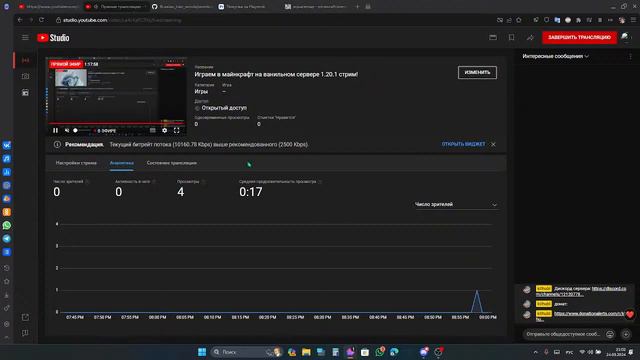Switch to Состояние трансляции tab
Image resolution: width=640 pixels, height=360 pixels.
[x=171, y=163]
